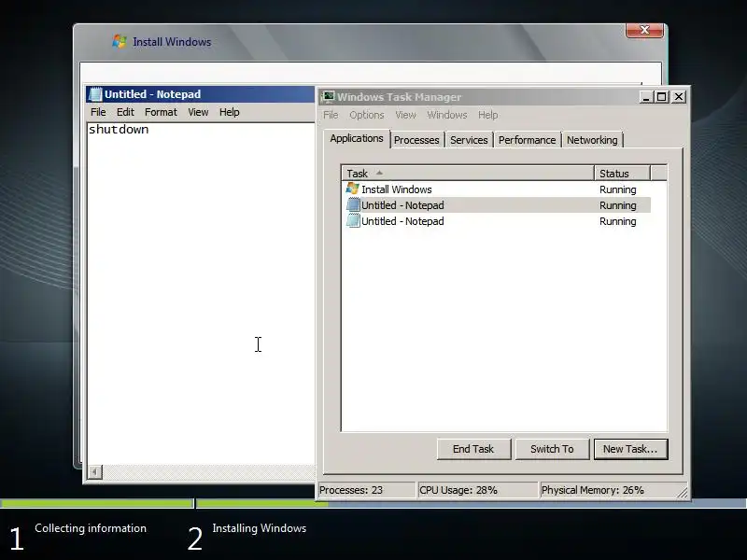
Task: Select the highlighted Untitled - Notepad task icon
Action: click(x=353, y=204)
